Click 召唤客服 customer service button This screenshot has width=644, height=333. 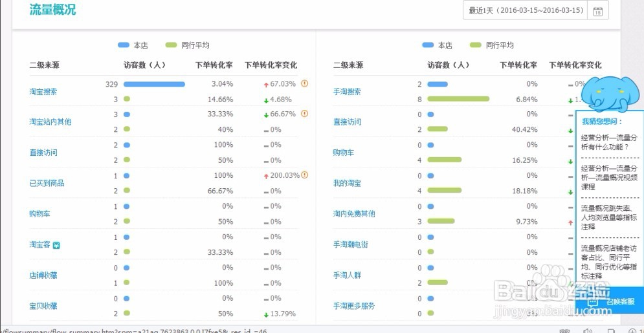610,303
